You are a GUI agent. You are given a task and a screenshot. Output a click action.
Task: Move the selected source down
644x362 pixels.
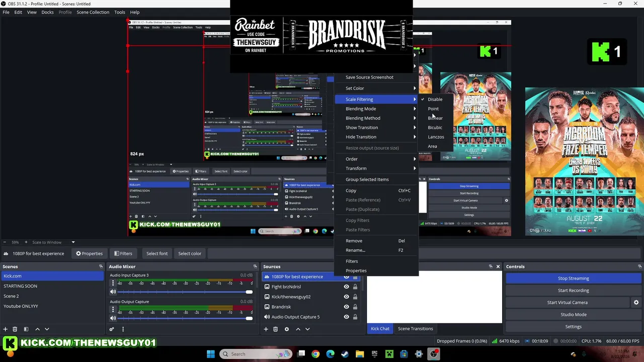(307, 329)
